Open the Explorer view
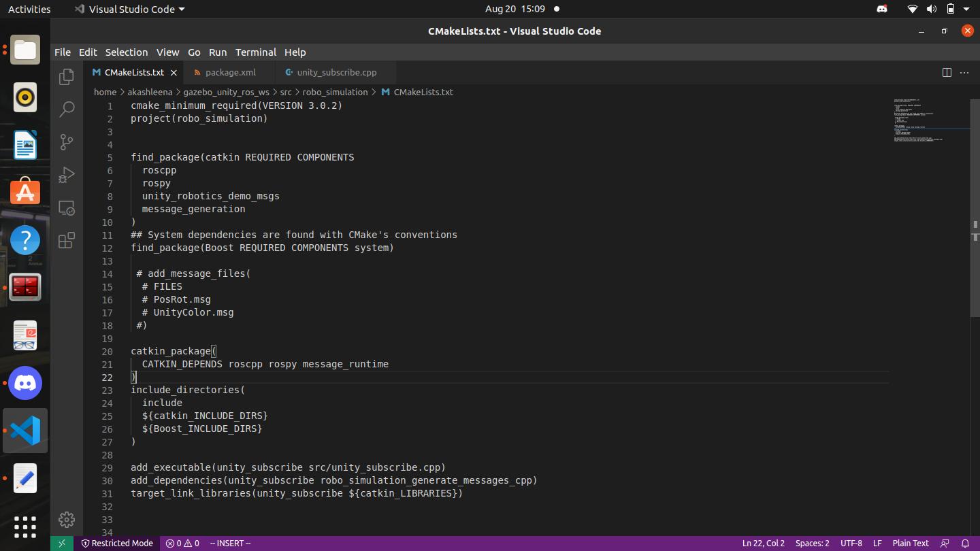 coord(66,77)
